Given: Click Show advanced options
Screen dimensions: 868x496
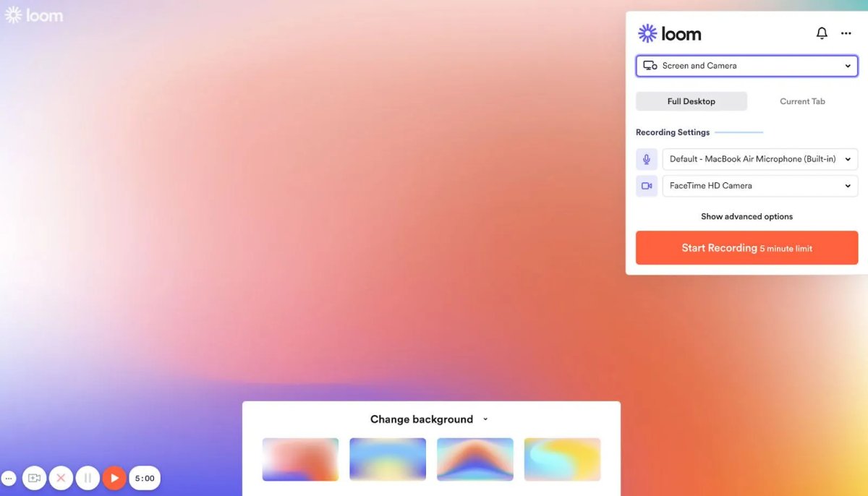Looking at the screenshot, I should [x=746, y=216].
